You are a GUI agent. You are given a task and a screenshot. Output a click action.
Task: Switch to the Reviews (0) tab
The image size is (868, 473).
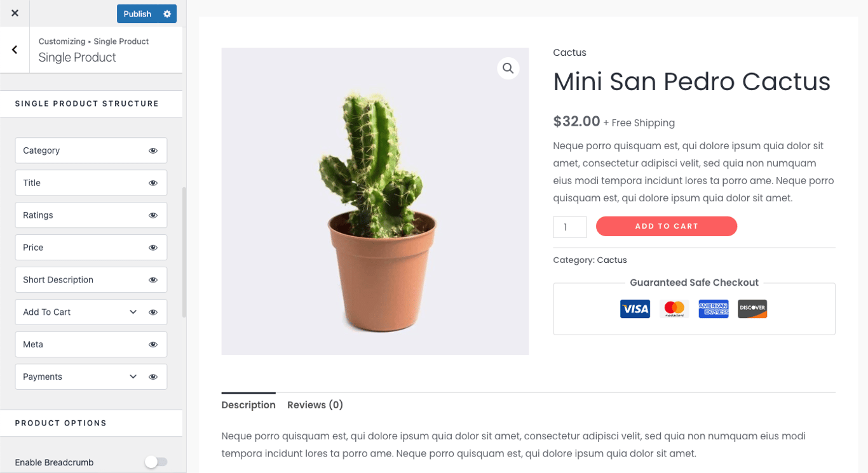pyautogui.click(x=315, y=404)
